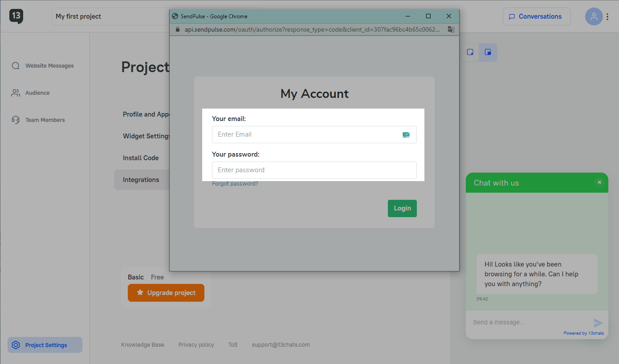This screenshot has width=619, height=364.
Task: Switch to the Install Code section
Action: [141, 158]
